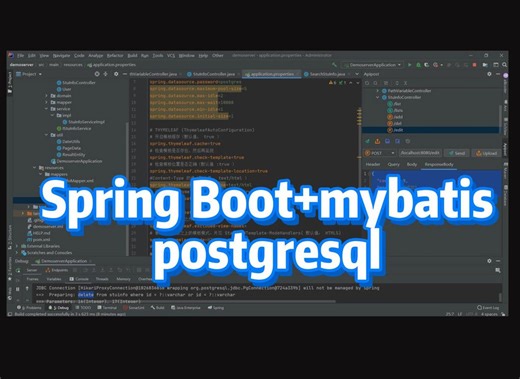Open the VCS menu
The height and width of the screenshot is (379, 520).
(x=171, y=56)
